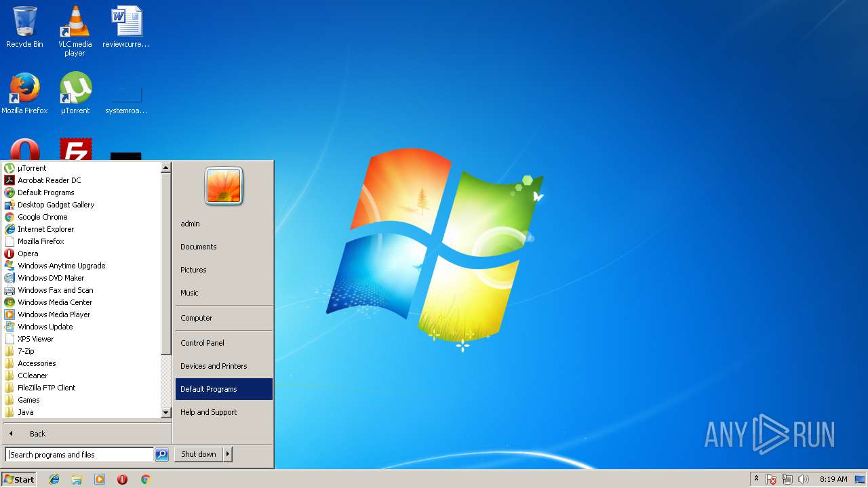Click scrollbar up arrow in programs list
Screen dimensions: 868x488
(x=165, y=167)
